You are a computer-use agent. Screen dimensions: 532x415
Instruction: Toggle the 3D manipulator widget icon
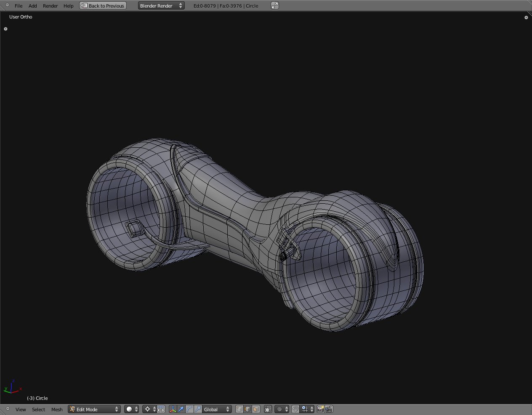(173, 409)
